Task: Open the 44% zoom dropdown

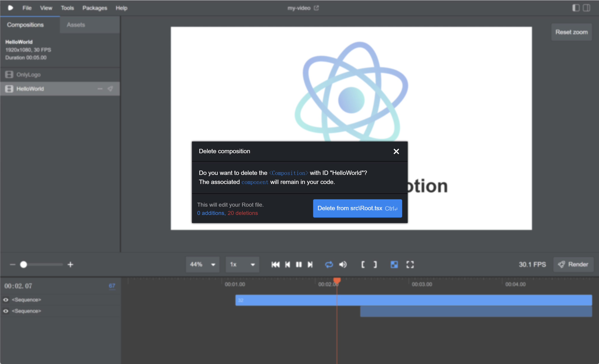Action: tap(202, 264)
